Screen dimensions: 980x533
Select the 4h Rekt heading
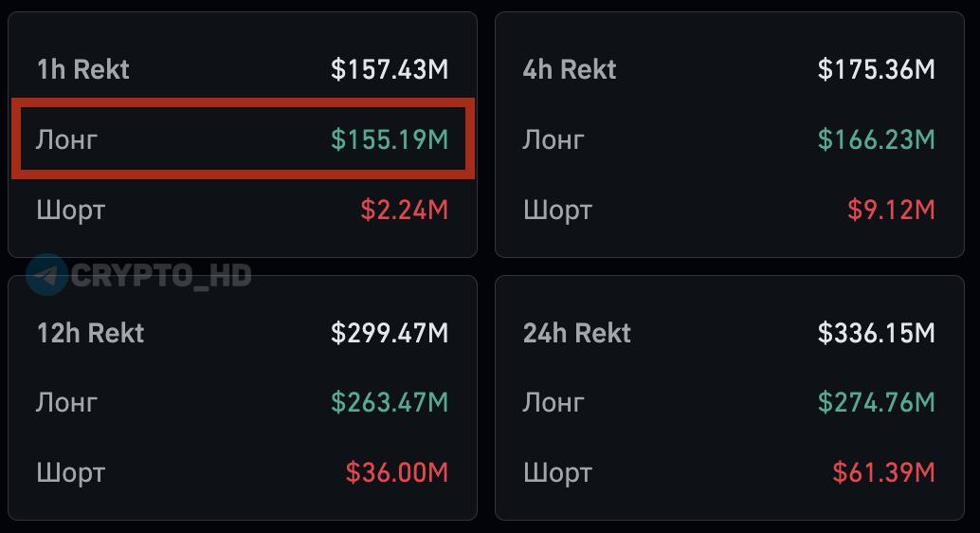click(x=570, y=69)
